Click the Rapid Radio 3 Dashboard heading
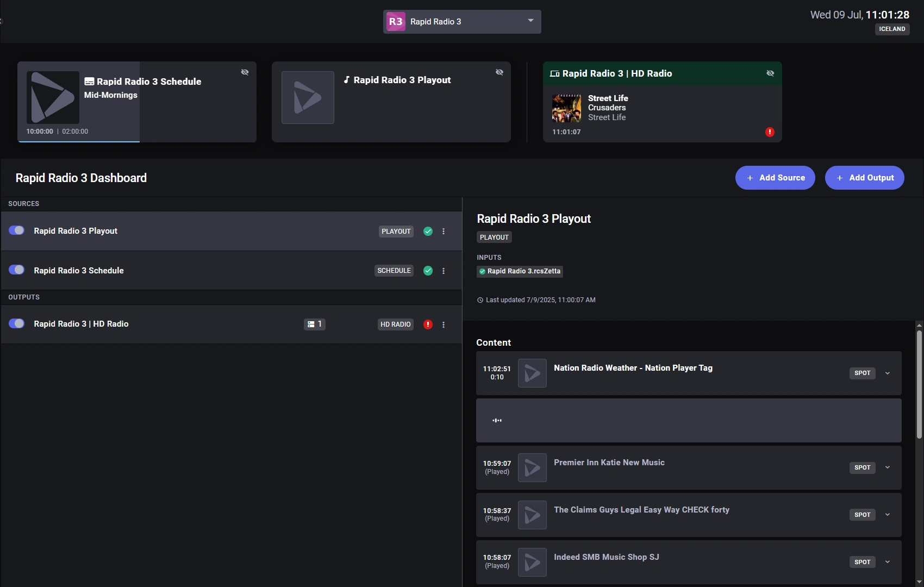The height and width of the screenshot is (587, 924). click(81, 178)
